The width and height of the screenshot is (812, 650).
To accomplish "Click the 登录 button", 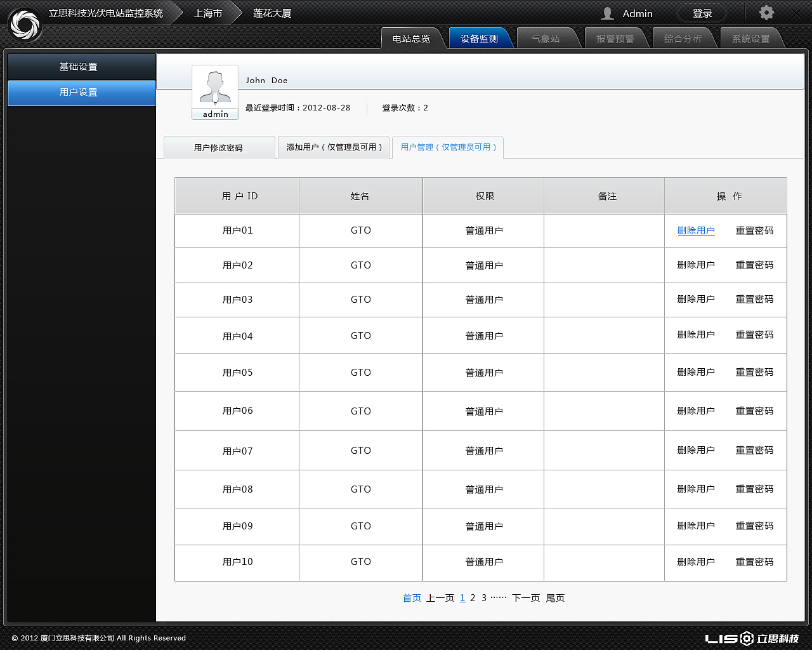I will click(702, 13).
